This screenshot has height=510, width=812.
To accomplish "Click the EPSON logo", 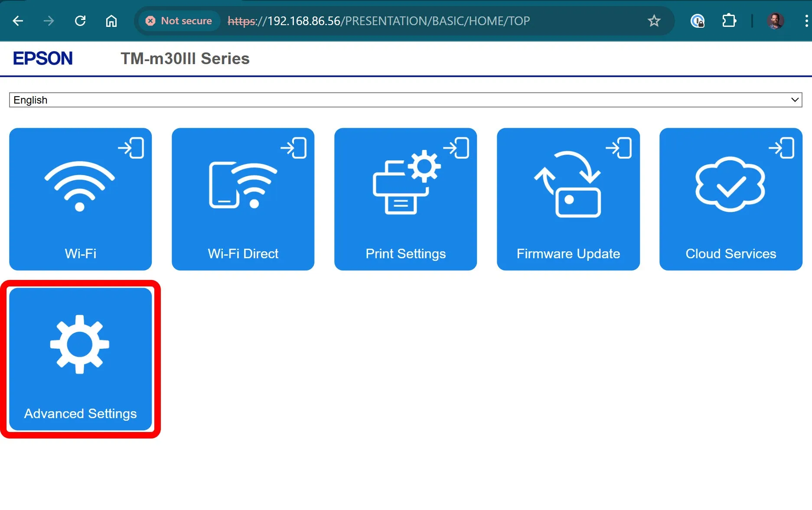I will [x=42, y=58].
